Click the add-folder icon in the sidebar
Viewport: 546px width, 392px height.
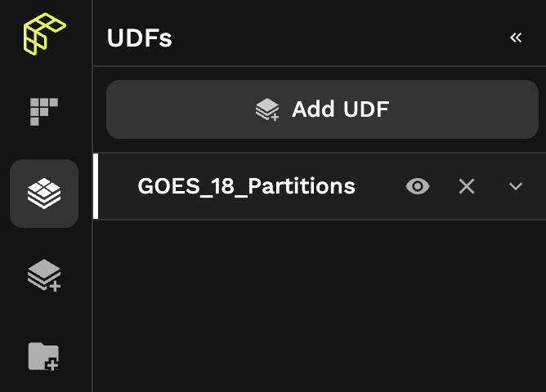(44, 356)
